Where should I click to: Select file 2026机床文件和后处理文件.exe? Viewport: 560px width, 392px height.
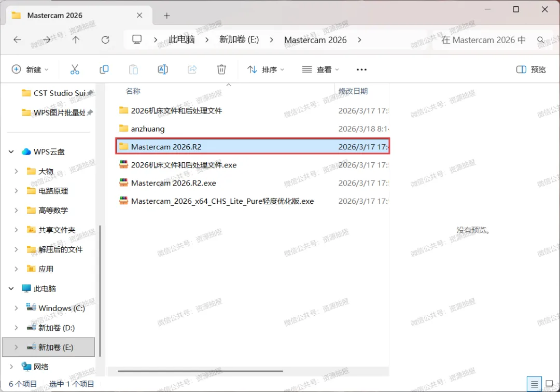(x=252, y=165)
